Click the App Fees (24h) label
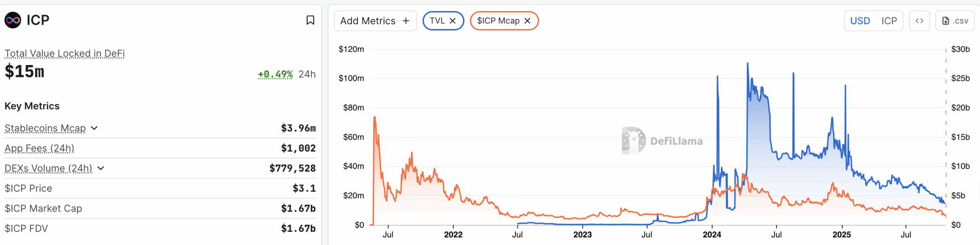This screenshot has width=980, height=245. (x=39, y=148)
